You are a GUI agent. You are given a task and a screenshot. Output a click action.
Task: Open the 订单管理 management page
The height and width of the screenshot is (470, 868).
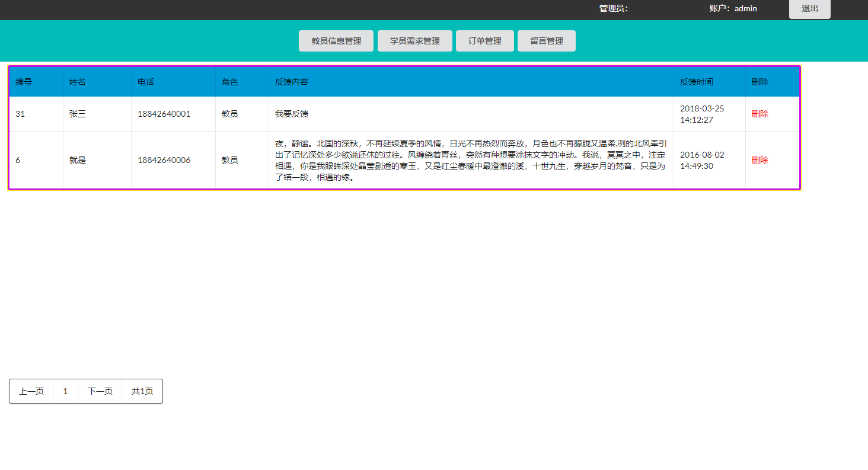point(484,40)
